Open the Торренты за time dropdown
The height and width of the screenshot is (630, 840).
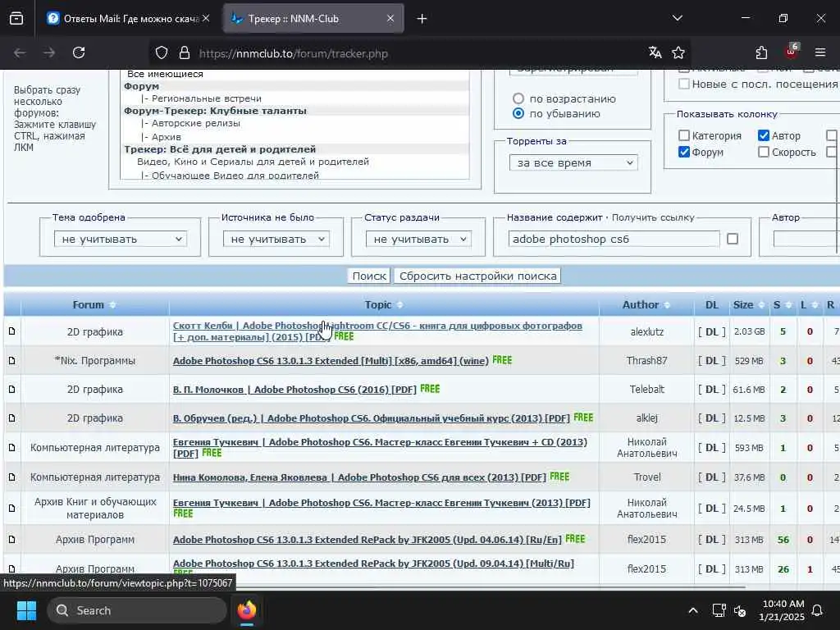tap(573, 163)
